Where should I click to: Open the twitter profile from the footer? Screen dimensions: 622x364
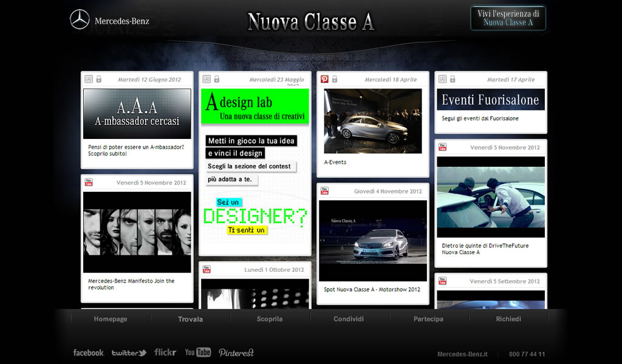click(x=129, y=352)
